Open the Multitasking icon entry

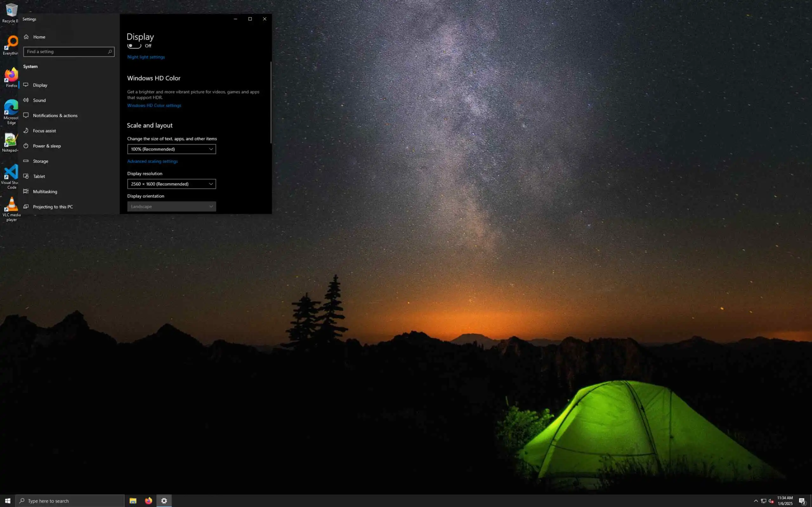click(x=26, y=191)
